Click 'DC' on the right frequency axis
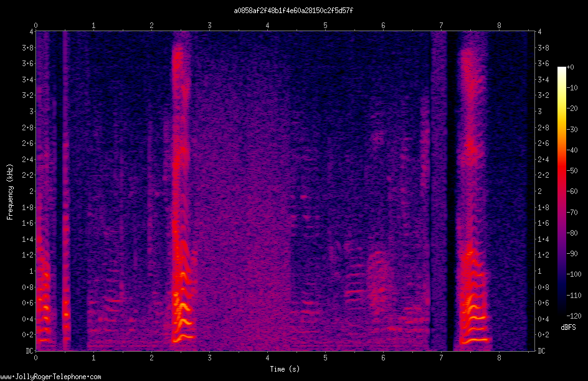This screenshot has height=381, width=588. point(541,351)
